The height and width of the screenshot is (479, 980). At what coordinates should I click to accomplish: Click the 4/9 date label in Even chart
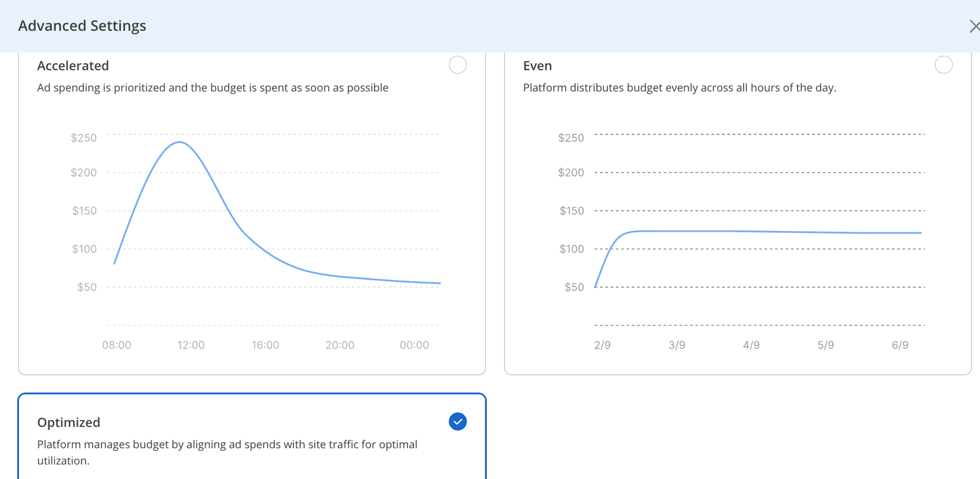[x=751, y=345]
